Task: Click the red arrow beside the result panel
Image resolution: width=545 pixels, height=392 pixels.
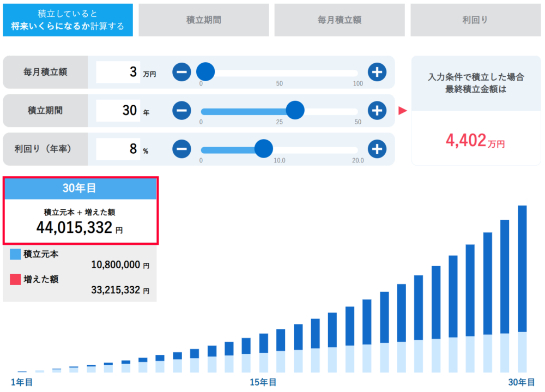Action: [x=403, y=111]
